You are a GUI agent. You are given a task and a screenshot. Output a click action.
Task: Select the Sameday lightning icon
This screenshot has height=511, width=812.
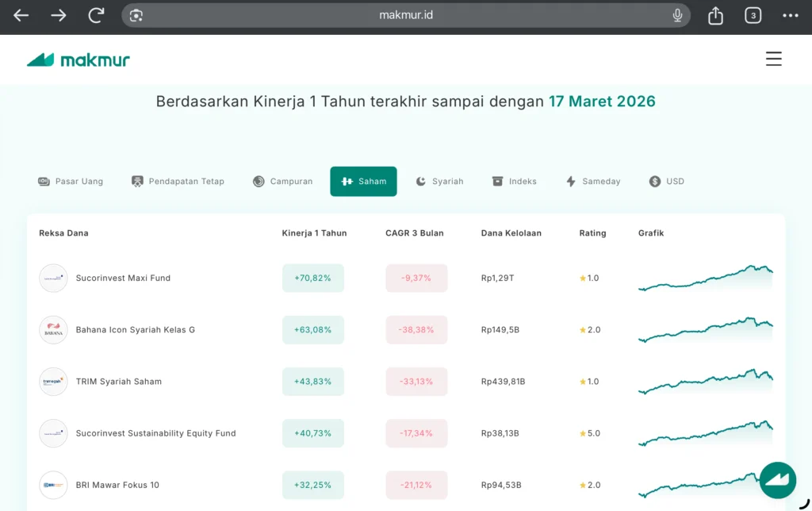pyautogui.click(x=569, y=181)
